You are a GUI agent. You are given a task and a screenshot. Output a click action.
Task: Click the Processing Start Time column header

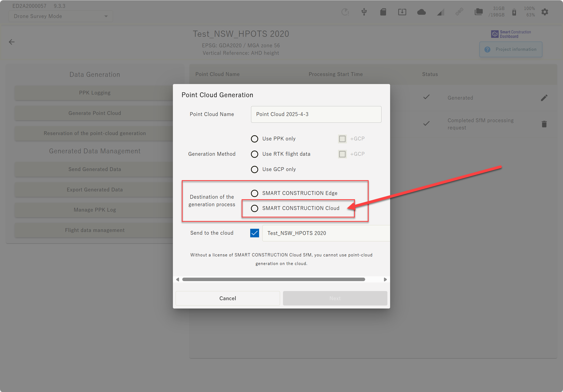click(336, 74)
